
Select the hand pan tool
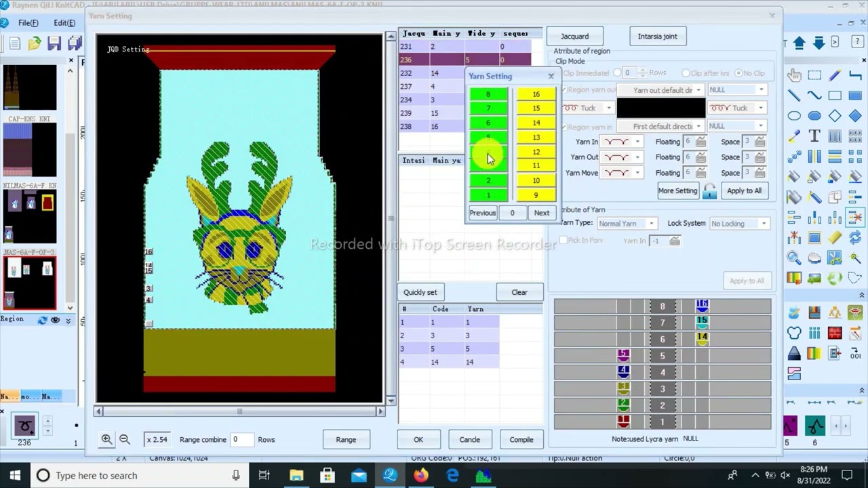794,75
